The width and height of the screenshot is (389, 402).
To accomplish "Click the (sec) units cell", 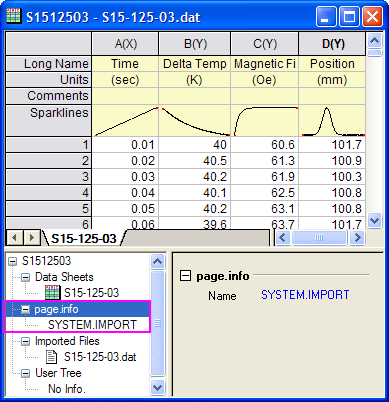I will point(125,80).
